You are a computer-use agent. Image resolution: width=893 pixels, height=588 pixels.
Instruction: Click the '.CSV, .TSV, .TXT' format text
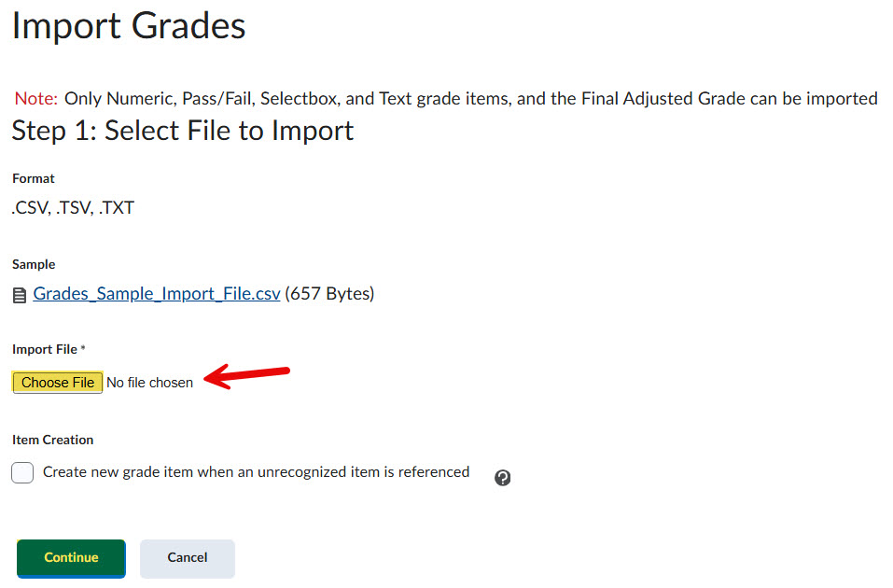pyautogui.click(x=73, y=208)
